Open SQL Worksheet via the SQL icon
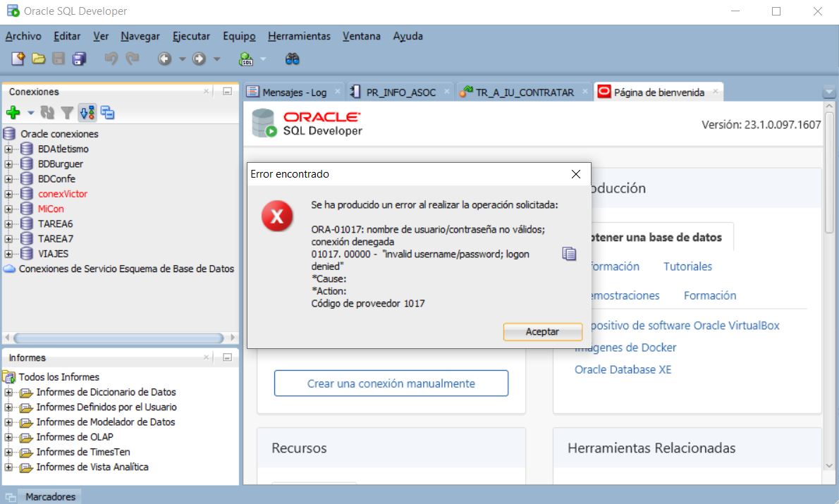 (246, 59)
